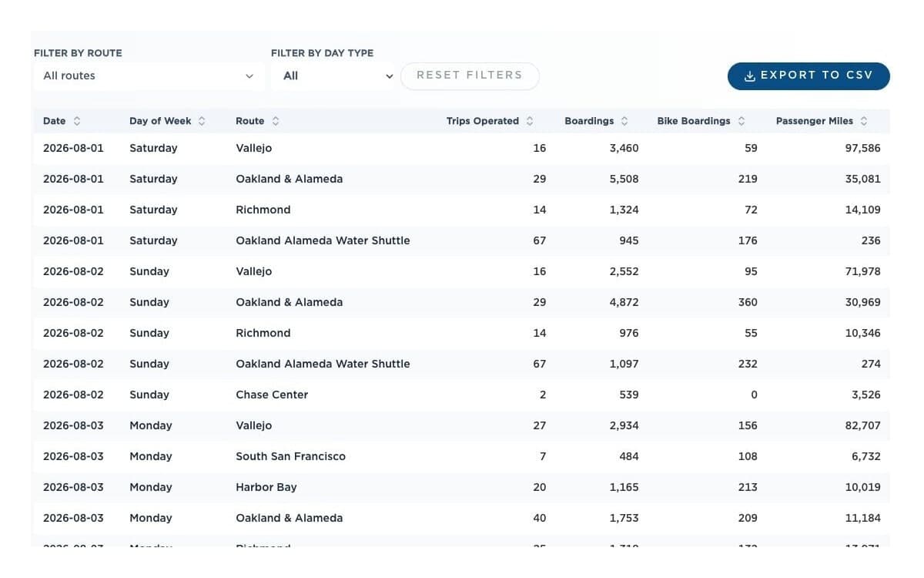The width and height of the screenshot is (924, 578).
Task: Click passenger miles value 10,346
Action: coord(862,333)
